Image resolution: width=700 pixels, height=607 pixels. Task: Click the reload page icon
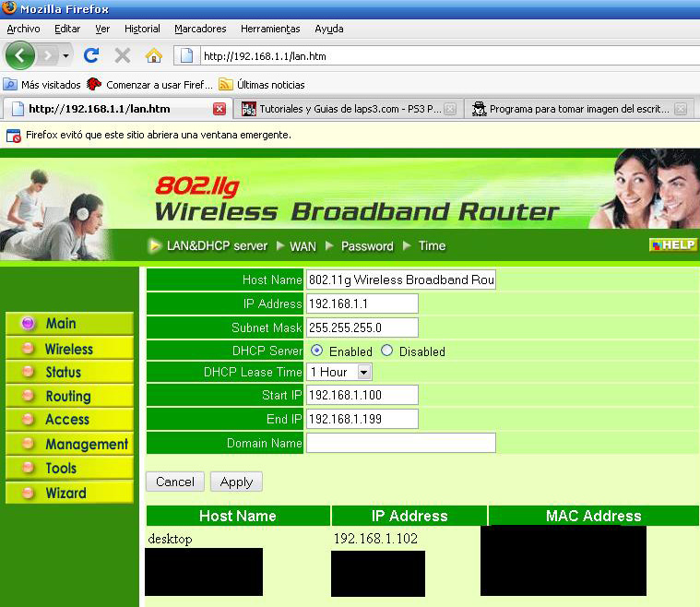91,55
